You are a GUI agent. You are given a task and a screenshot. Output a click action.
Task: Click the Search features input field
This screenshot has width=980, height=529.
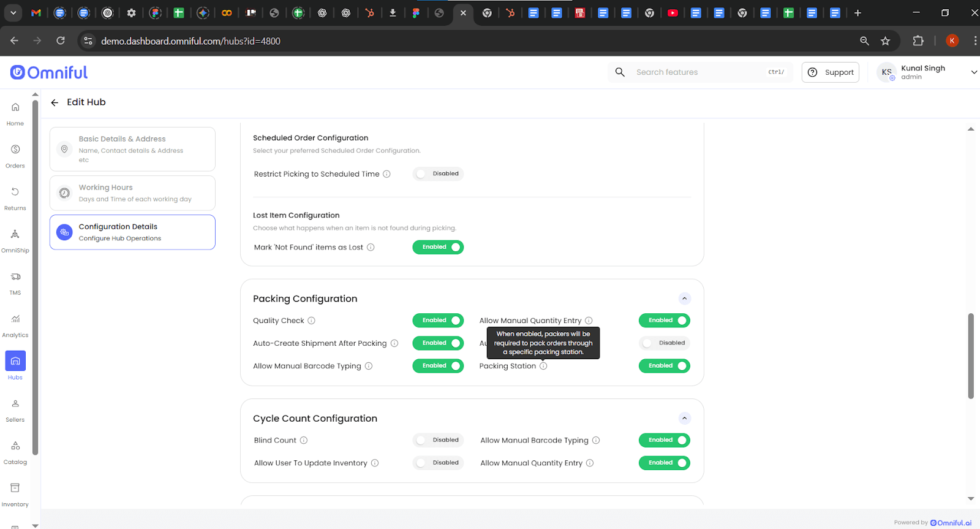[x=698, y=72]
